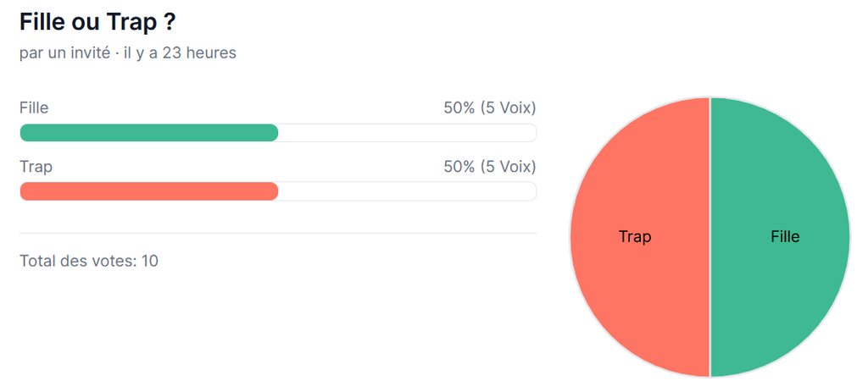Image resolution: width=868 pixels, height=392 pixels.
Task: Click the rounded right end of the green bar
Action: (273, 133)
